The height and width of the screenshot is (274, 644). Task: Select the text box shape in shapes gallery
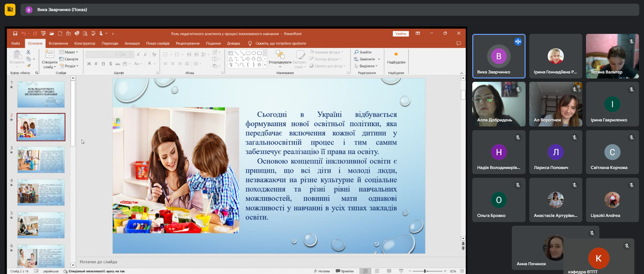(231, 53)
